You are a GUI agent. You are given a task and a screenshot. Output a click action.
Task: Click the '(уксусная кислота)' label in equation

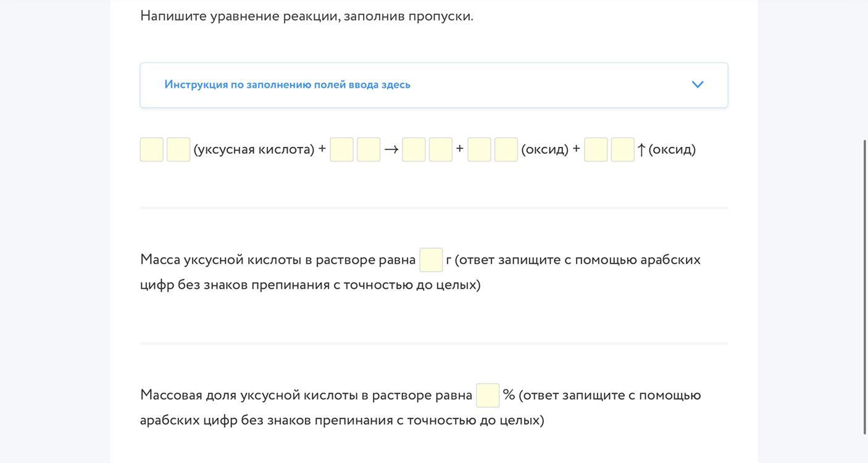pos(254,149)
